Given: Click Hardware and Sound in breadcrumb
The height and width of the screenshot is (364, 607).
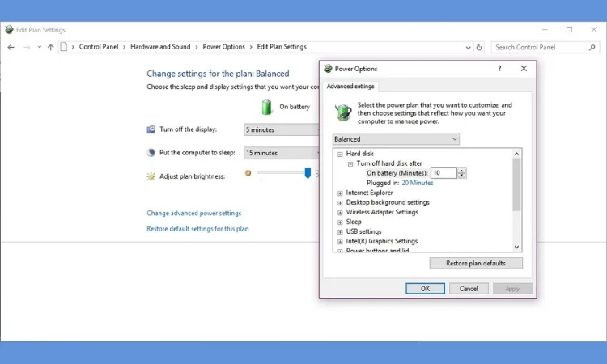Looking at the screenshot, I should [160, 47].
